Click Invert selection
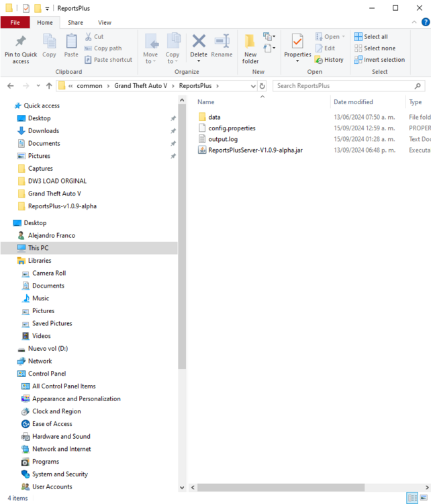 click(x=379, y=60)
